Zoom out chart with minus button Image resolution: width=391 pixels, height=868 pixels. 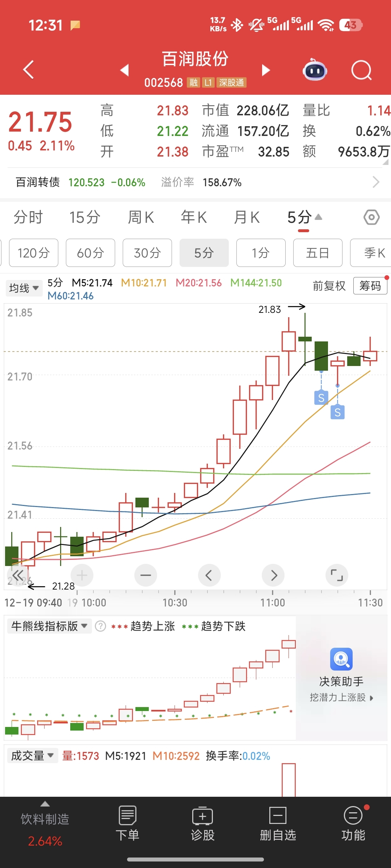pyautogui.click(x=146, y=575)
